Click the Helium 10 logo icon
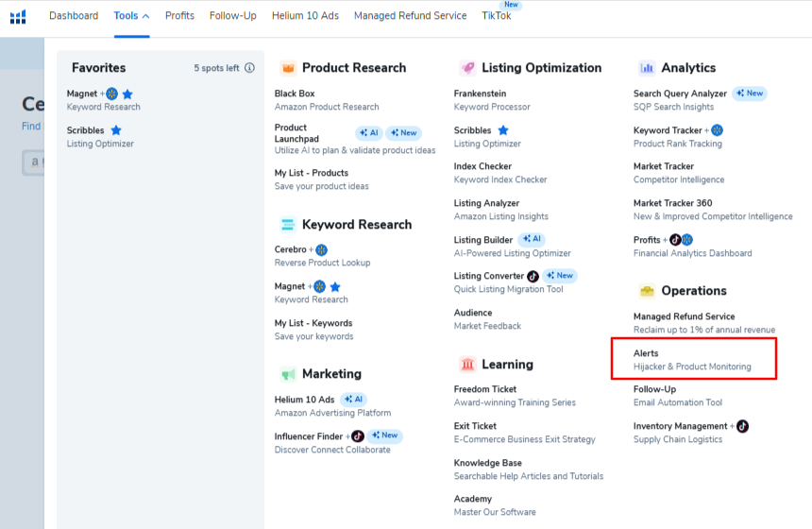Screen dimensions: 812x529 [18, 17]
